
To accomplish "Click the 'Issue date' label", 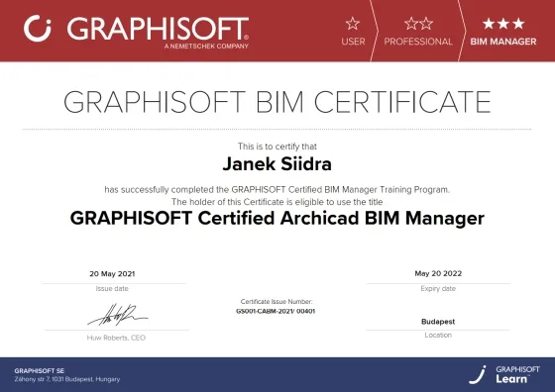I will [112, 288].
